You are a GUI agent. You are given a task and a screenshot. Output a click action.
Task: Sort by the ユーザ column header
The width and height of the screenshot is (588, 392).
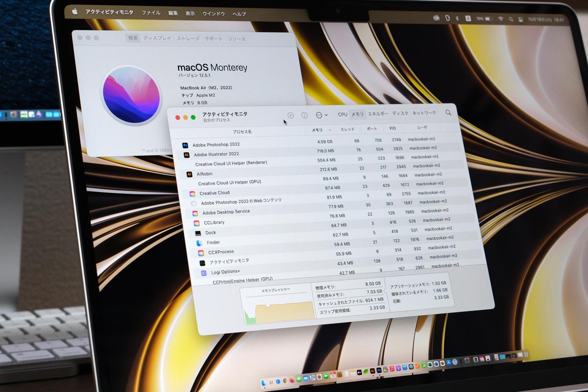tap(421, 127)
